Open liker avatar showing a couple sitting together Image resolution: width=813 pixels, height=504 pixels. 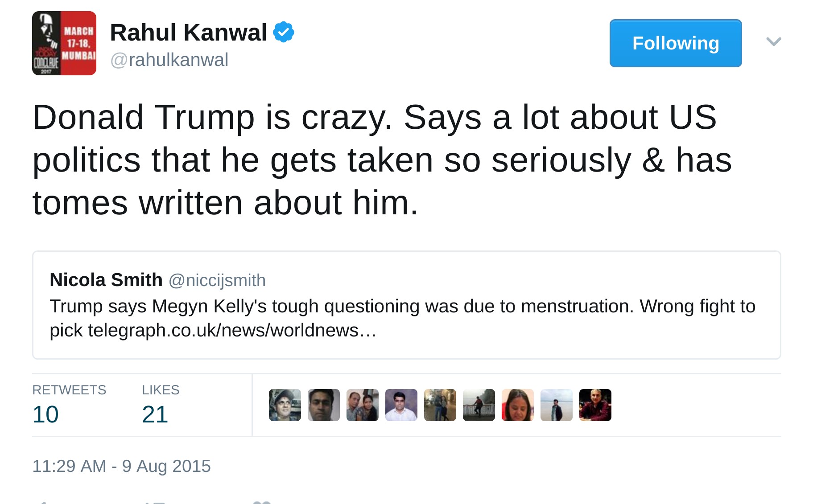tap(363, 405)
